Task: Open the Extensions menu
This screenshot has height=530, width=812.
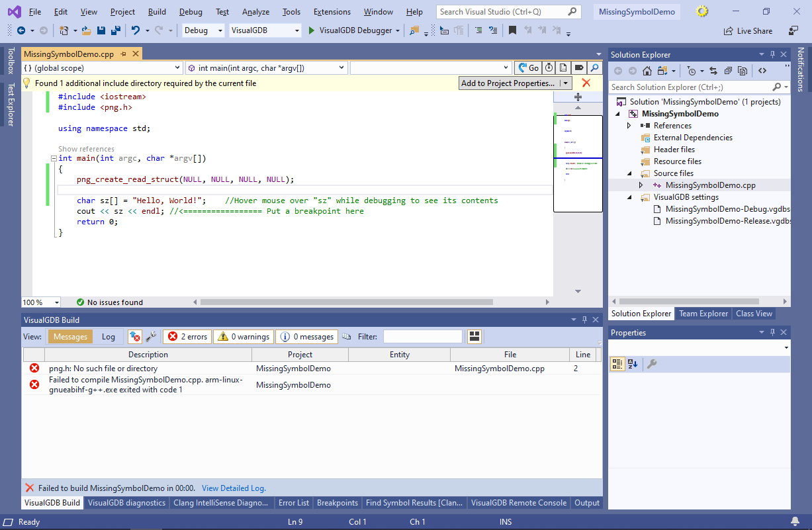Action: pos(332,11)
